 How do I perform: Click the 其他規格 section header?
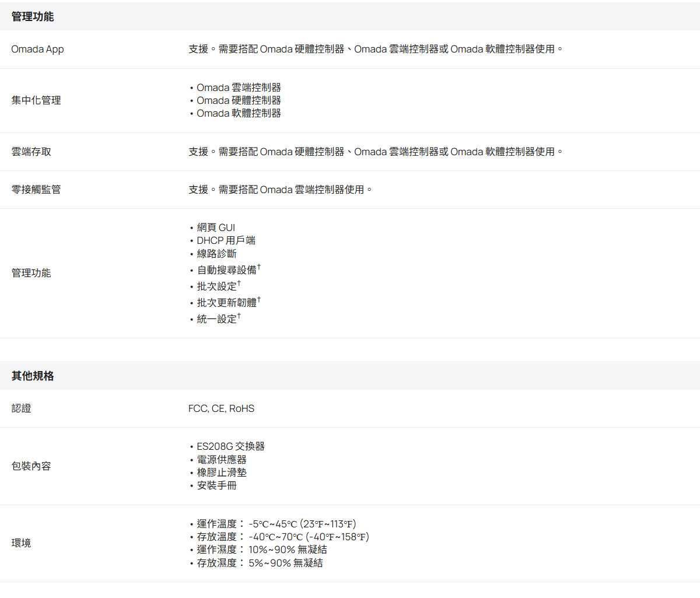(x=33, y=376)
